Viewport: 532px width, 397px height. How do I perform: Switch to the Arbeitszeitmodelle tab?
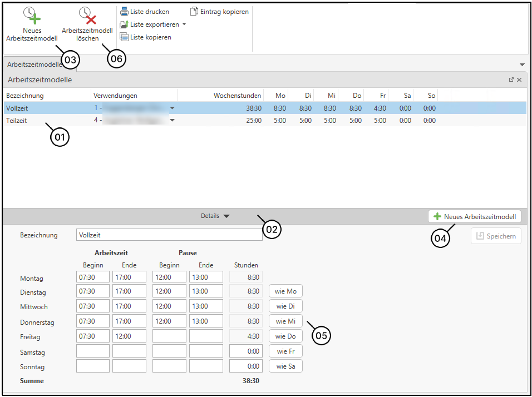33,64
